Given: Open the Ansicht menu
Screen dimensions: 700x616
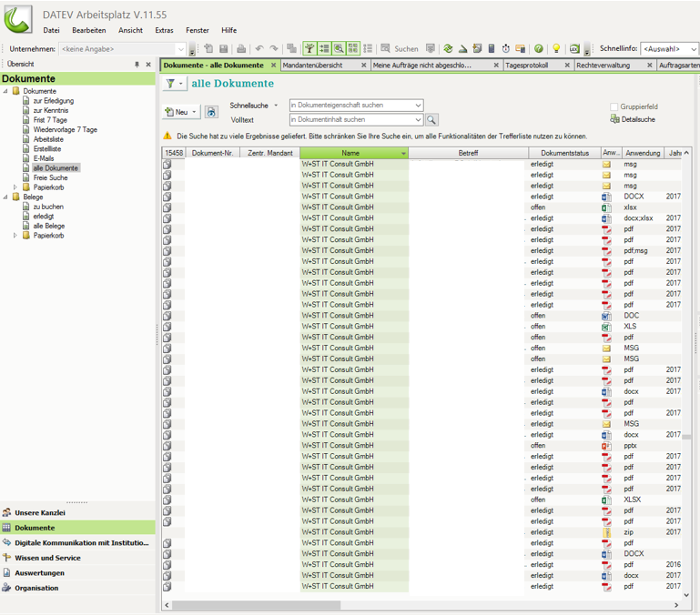Looking at the screenshot, I should [x=130, y=30].
